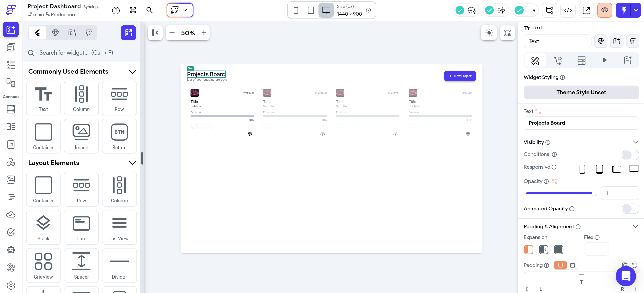Open the widget tree icon in left rail

[11, 65]
